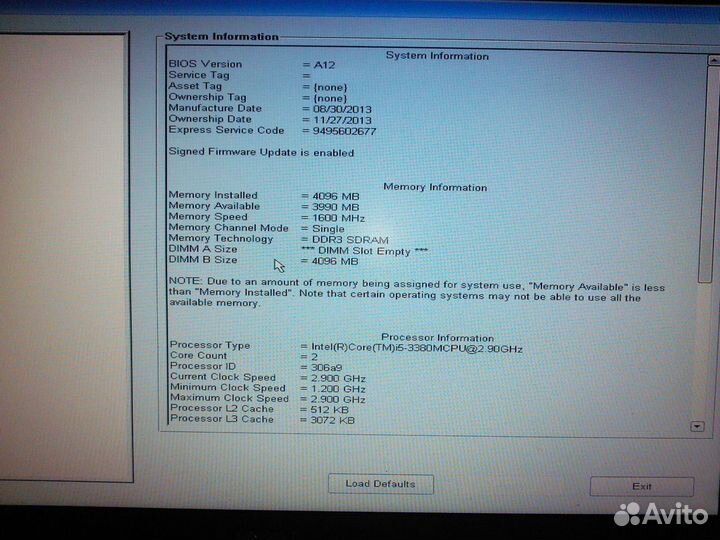This screenshot has width=720, height=540.
Task: Click the NOTE paragraph about memory available
Action: (x=416, y=292)
